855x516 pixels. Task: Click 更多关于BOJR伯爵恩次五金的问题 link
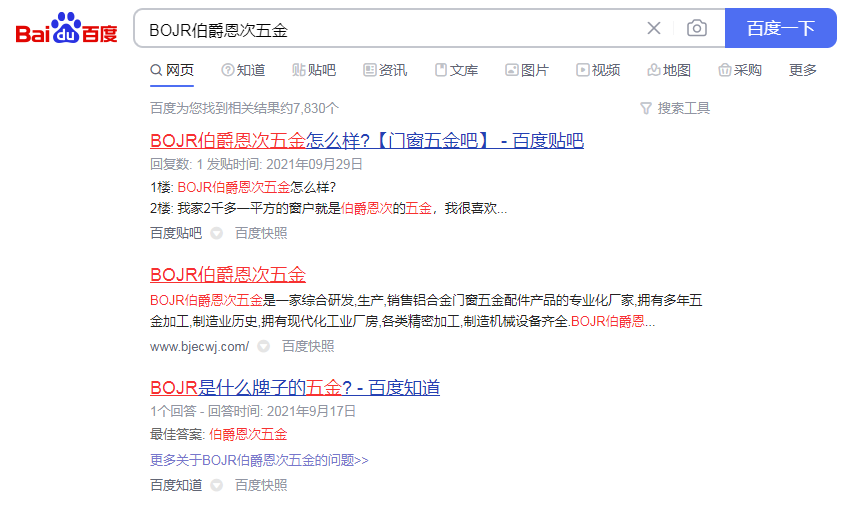259,460
